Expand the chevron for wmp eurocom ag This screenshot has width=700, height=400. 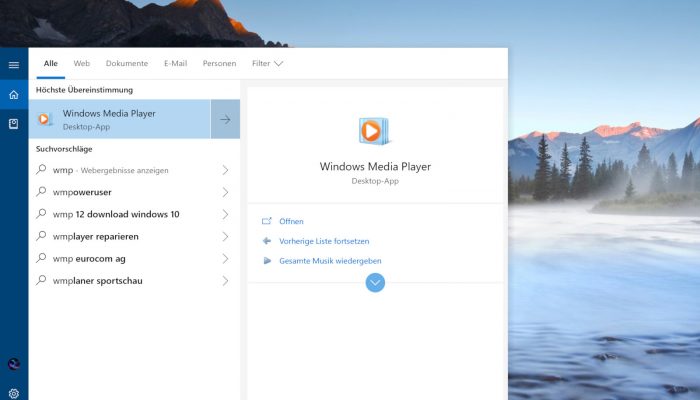click(x=225, y=258)
